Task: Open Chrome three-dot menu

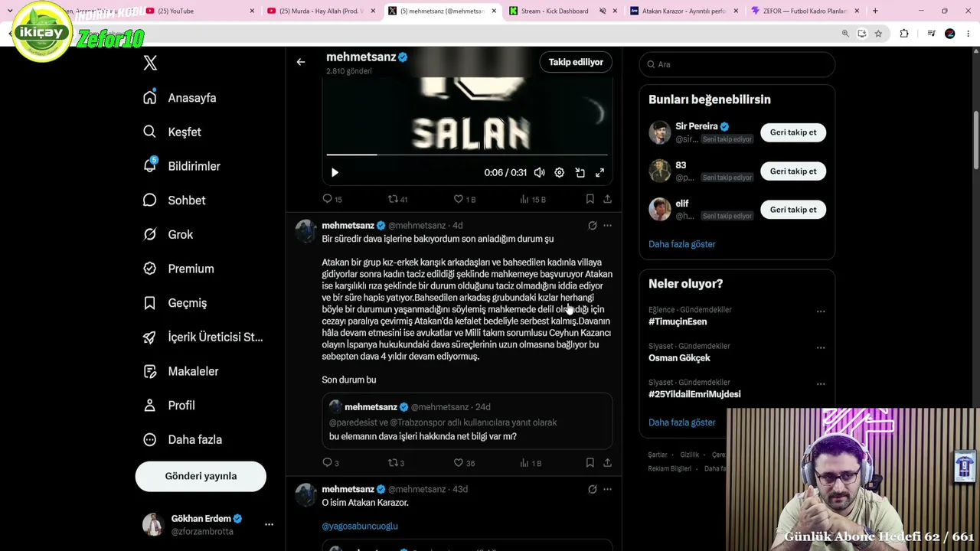Action: click(x=969, y=34)
